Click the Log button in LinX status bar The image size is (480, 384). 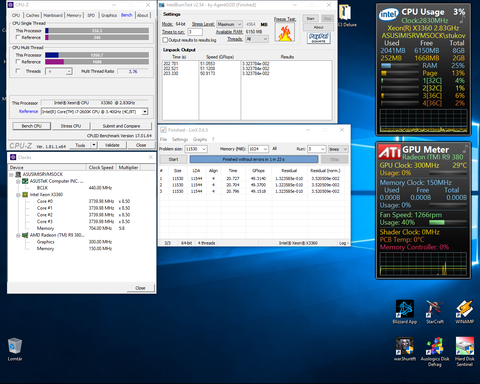pyautogui.click(x=344, y=243)
